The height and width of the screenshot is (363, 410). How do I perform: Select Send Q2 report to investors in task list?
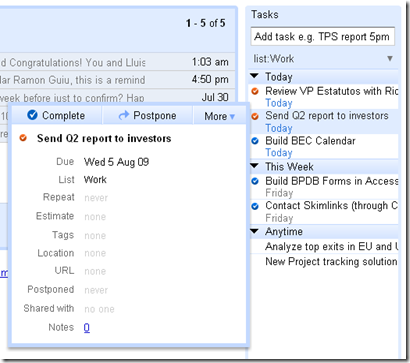[x=327, y=116]
